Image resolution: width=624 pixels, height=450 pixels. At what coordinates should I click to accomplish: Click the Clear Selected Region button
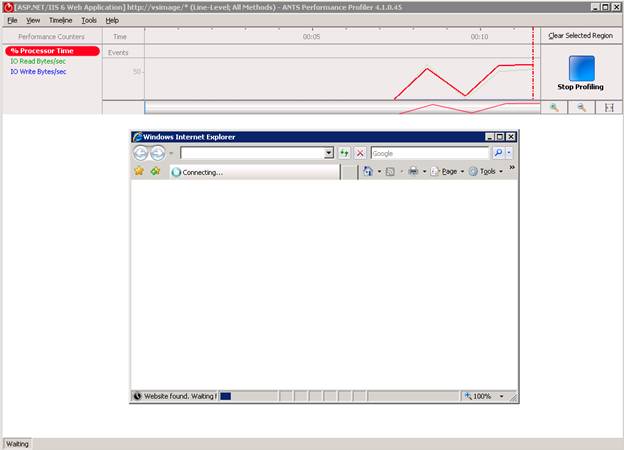click(580, 35)
